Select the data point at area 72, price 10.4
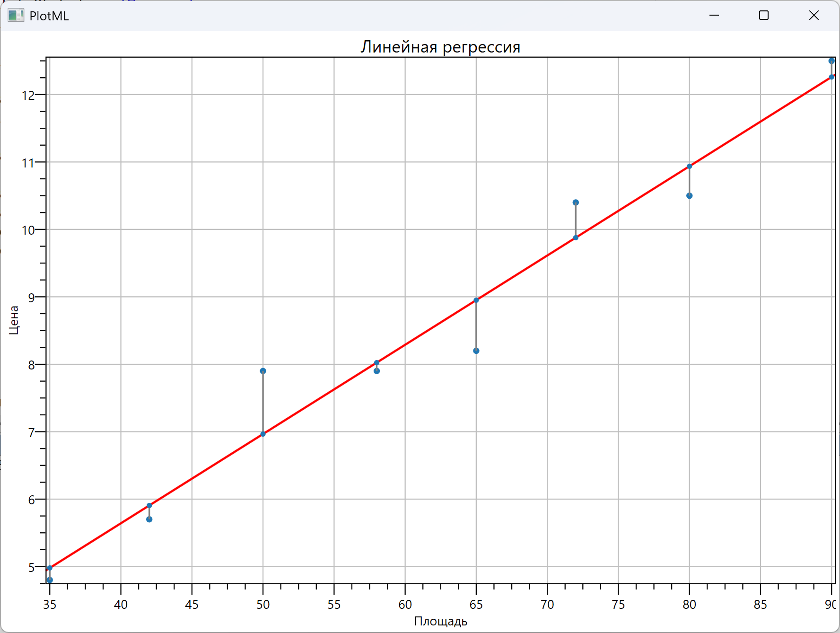Image resolution: width=840 pixels, height=633 pixels. coord(576,202)
